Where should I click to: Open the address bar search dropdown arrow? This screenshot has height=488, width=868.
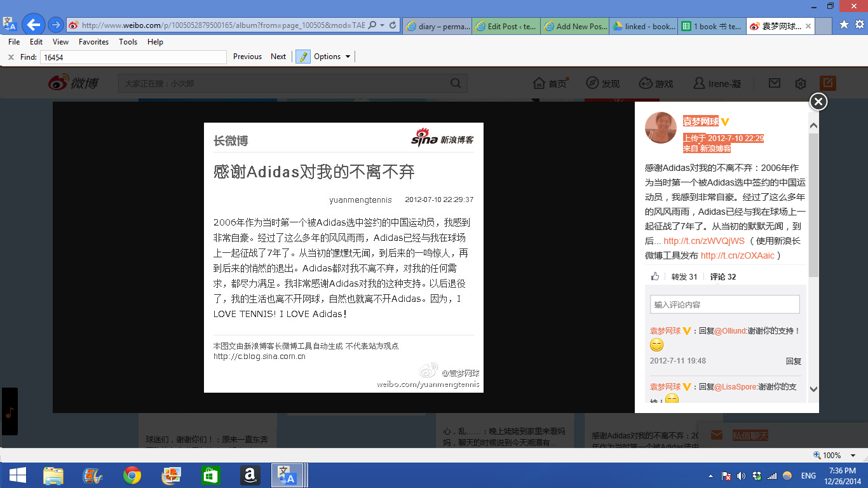click(x=382, y=26)
